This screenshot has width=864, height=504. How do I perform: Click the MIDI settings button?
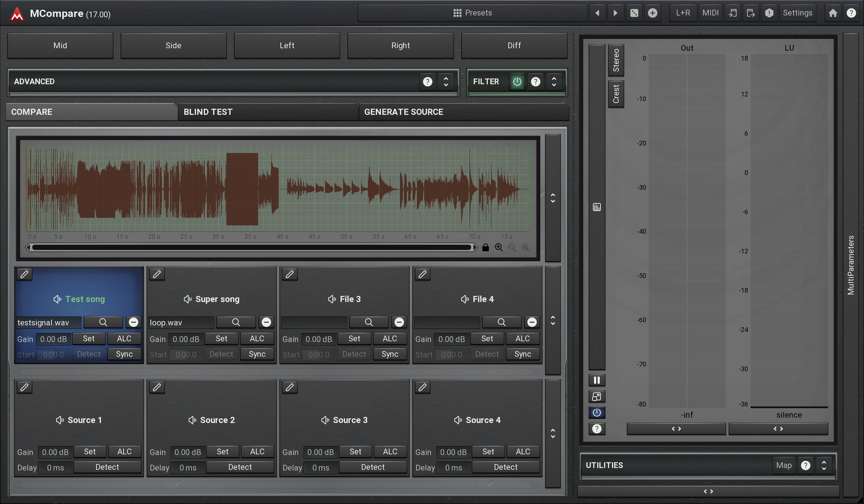[x=710, y=13]
